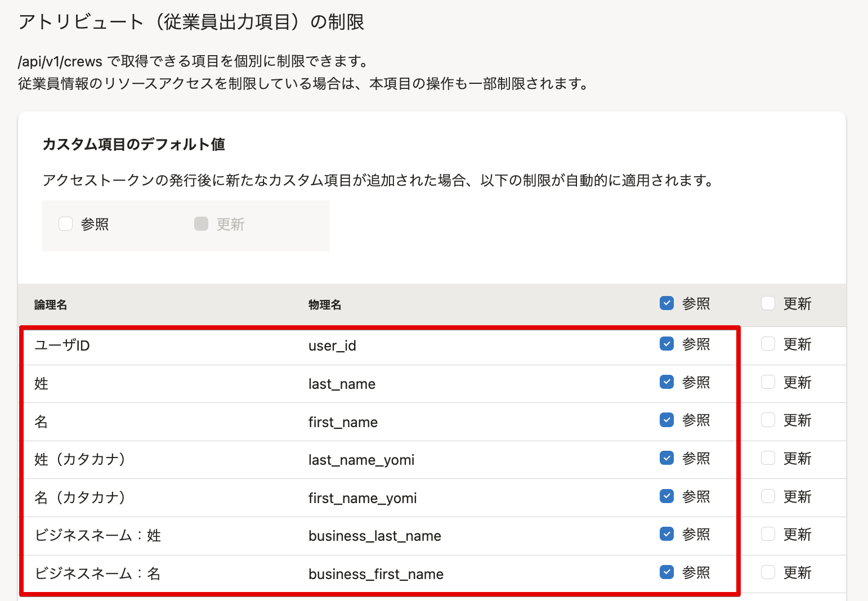This screenshot has height=601, width=868.
Task: Uncheck 参照 for the business_first_name row
Action: click(666, 572)
